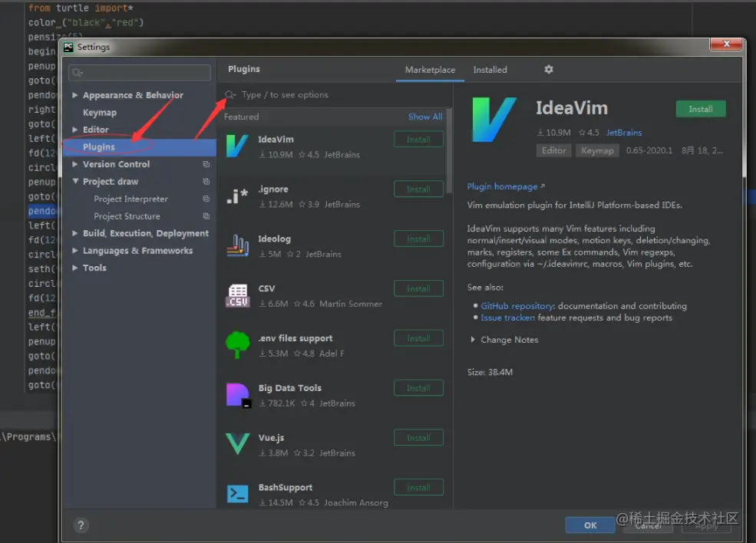Open the plugins gear settings menu

(x=549, y=69)
